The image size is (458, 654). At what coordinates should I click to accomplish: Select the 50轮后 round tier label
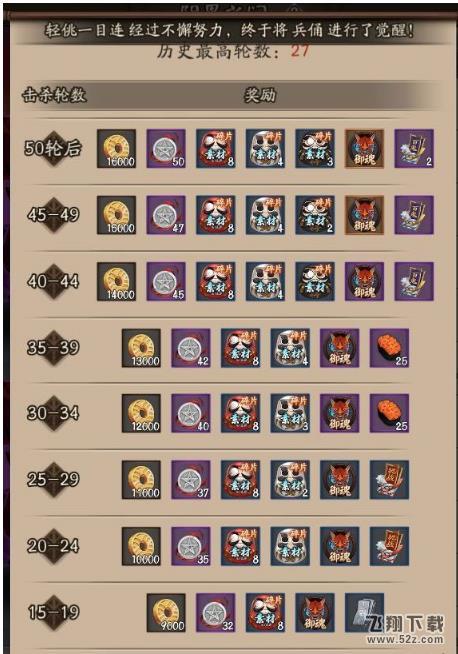53,148
